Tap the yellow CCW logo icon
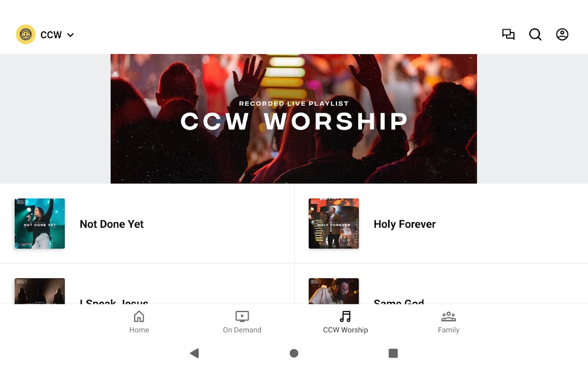The width and height of the screenshot is (588, 368). tap(26, 34)
